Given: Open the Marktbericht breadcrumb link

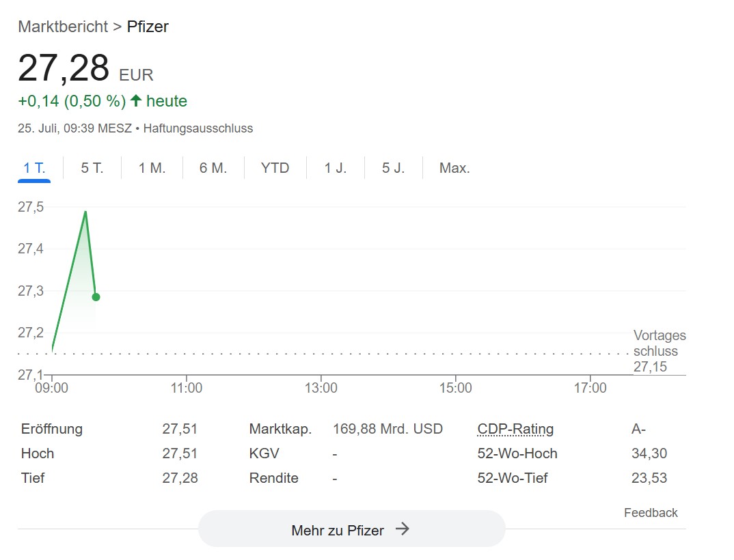Looking at the screenshot, I should pyautogui.click(x=63, y=27).
